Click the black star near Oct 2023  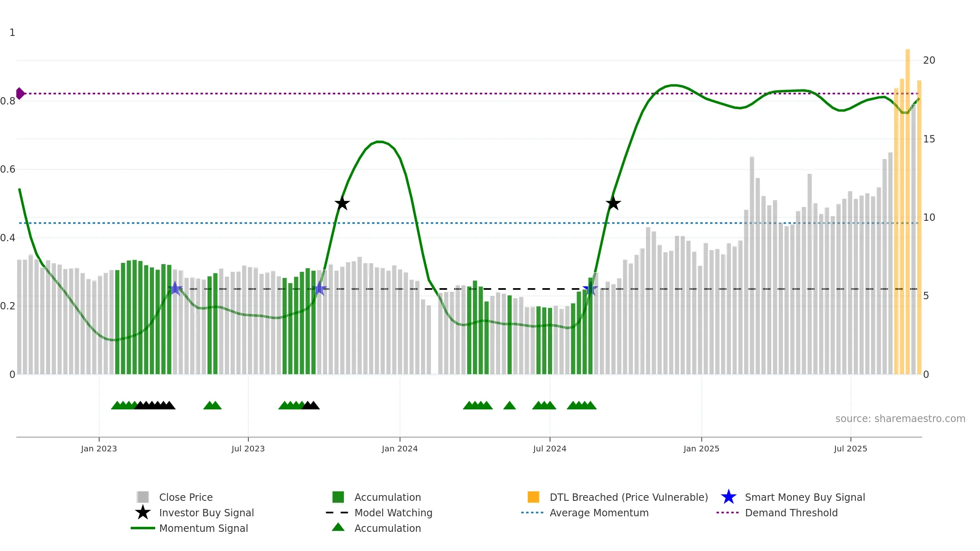click(x=342, y=203)
